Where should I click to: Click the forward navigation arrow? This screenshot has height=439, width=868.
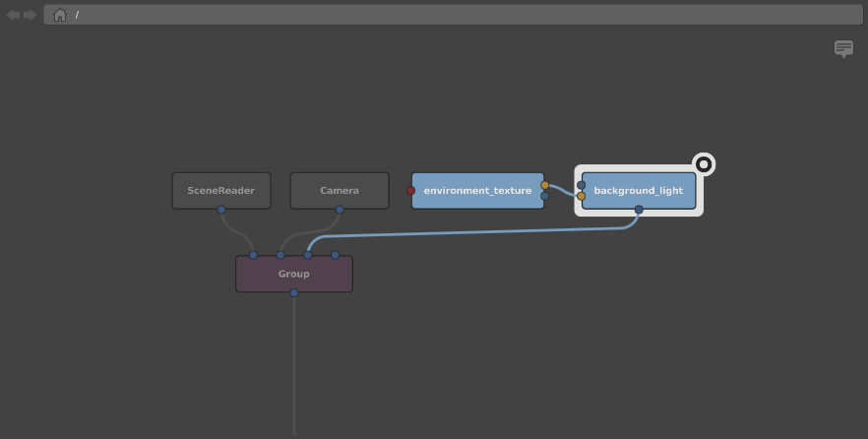point(31,15)
